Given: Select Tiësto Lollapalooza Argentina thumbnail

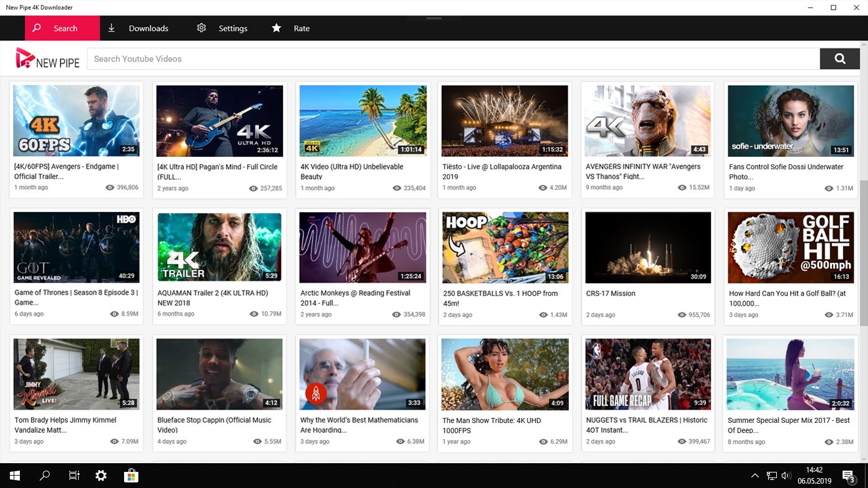Looking at the screenshot, I should click(505, 120).
